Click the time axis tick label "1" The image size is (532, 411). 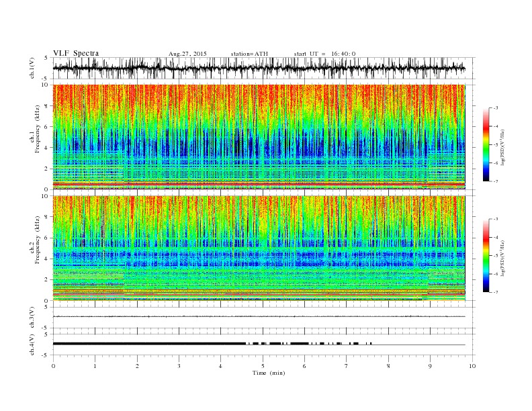(x=95, y=366)
